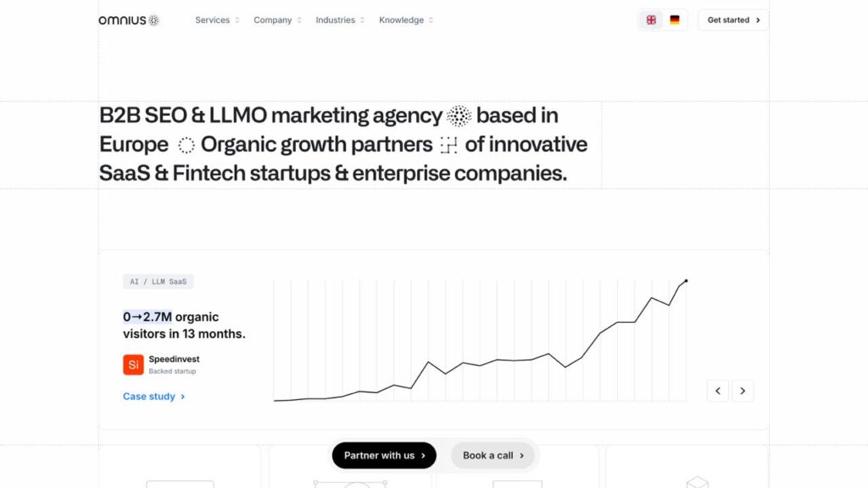The height and width of the screenshot is (488, 868).
Task: Click the Speedinvest "Si" logo icon
Action: click(x=132, y=364)
